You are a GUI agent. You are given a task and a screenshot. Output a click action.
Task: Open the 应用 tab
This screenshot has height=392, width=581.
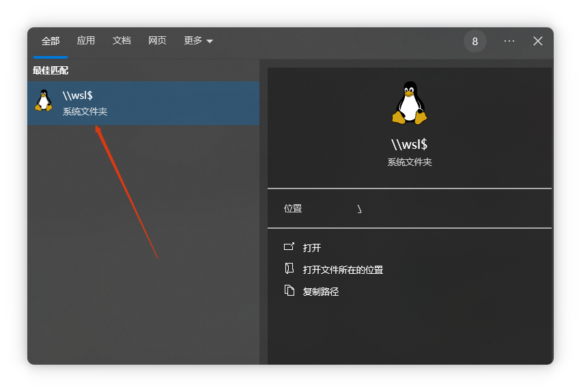tap(86, 40)
